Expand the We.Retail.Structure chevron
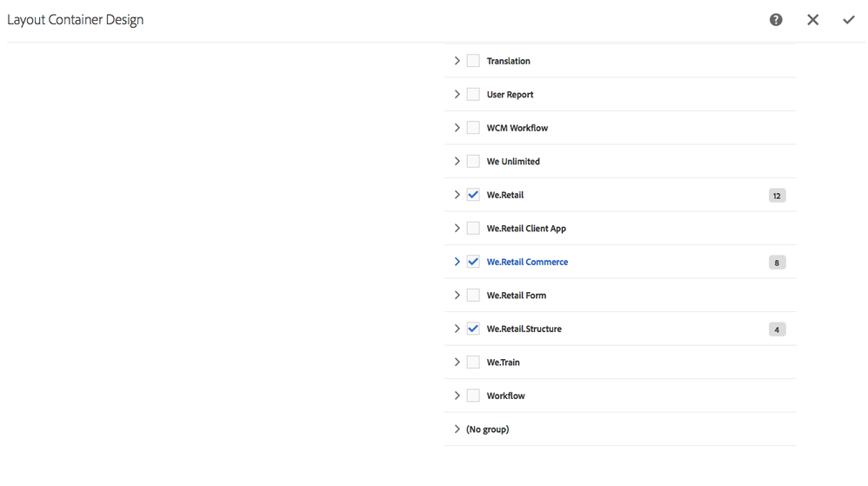The width and height of the screenshot is (868, 486). tap(457, 329)
